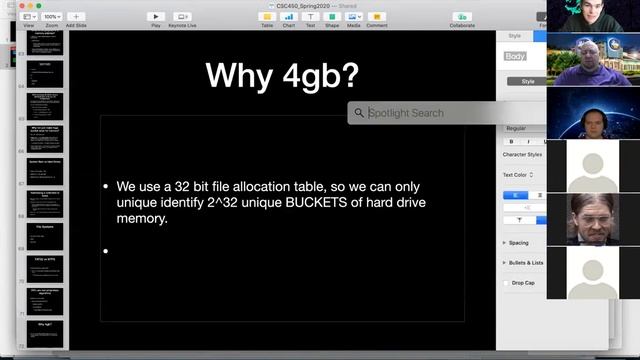Switch to the Style tab in inspector

(515, 36)
